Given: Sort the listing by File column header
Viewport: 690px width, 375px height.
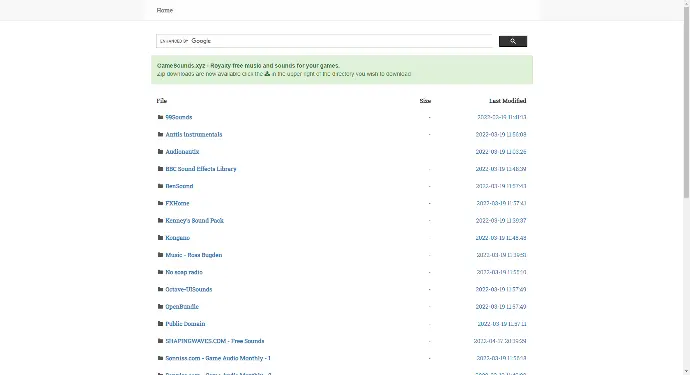Looking at the screenshot, I should (162, 101).
